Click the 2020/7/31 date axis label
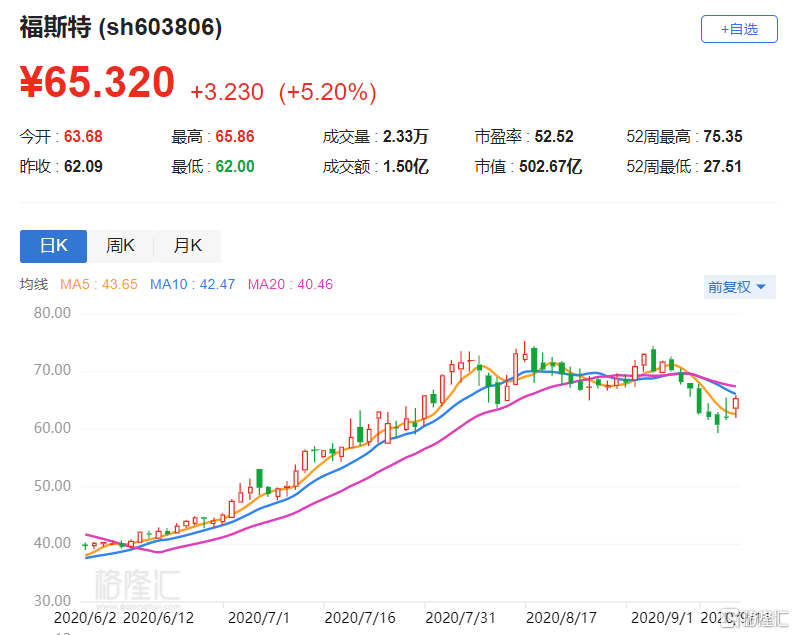This screenshot has width=795, height=635. pyautogui.click(x=460, y=618)
